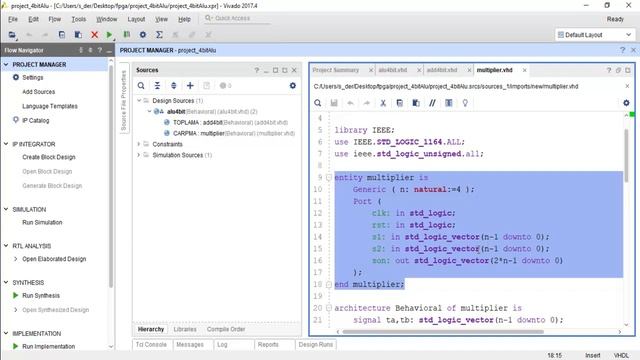Click editor undo arrow icon
Image resolution: width=640 pixels, height=360 pixels.
coord(350,103)
